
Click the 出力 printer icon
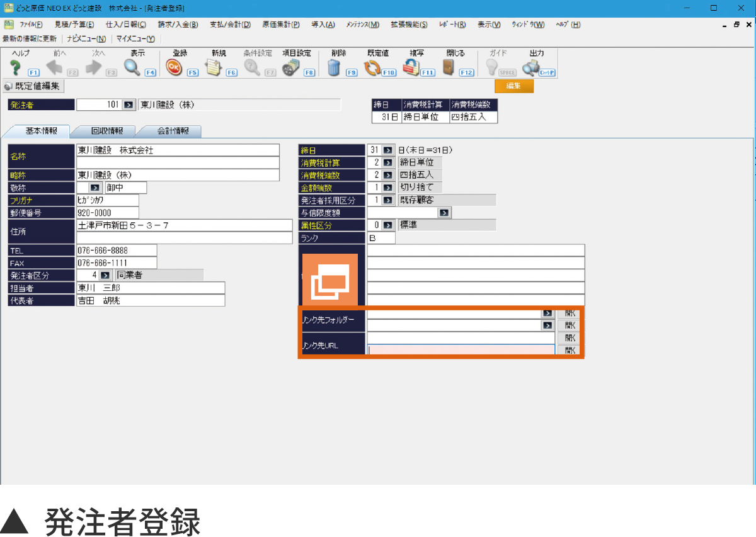tap(531, 67)
